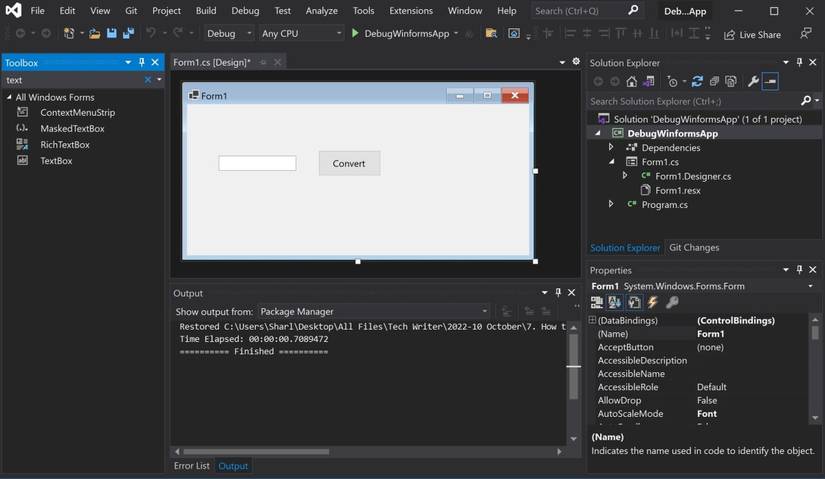The width and height of the screenshot is (825, 479).
Task: Click the Live Share button
Action: point(752,34)
